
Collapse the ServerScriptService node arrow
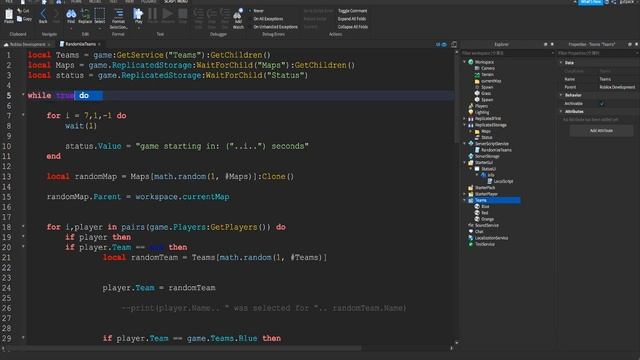464,144
